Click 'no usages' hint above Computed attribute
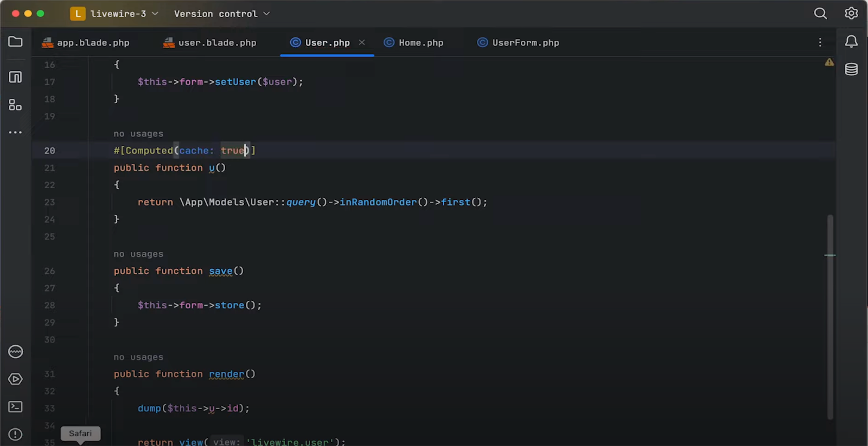This screenshot has width=868, height=446. click(138, 134)
